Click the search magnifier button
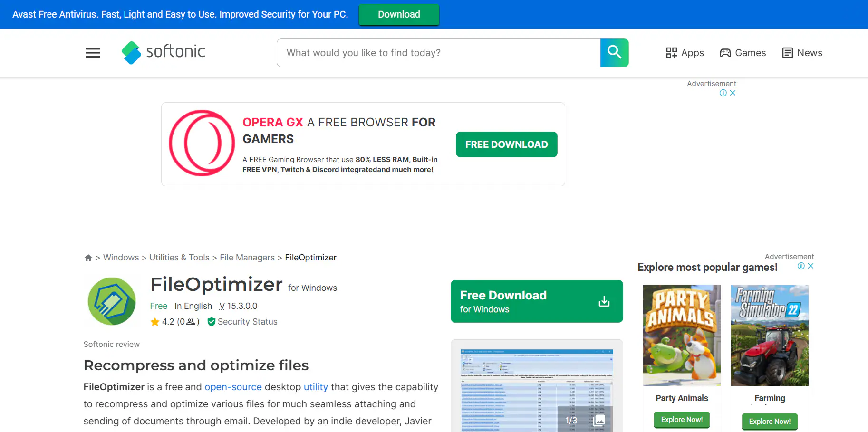 pyautogui.click(x=614, y=53)
